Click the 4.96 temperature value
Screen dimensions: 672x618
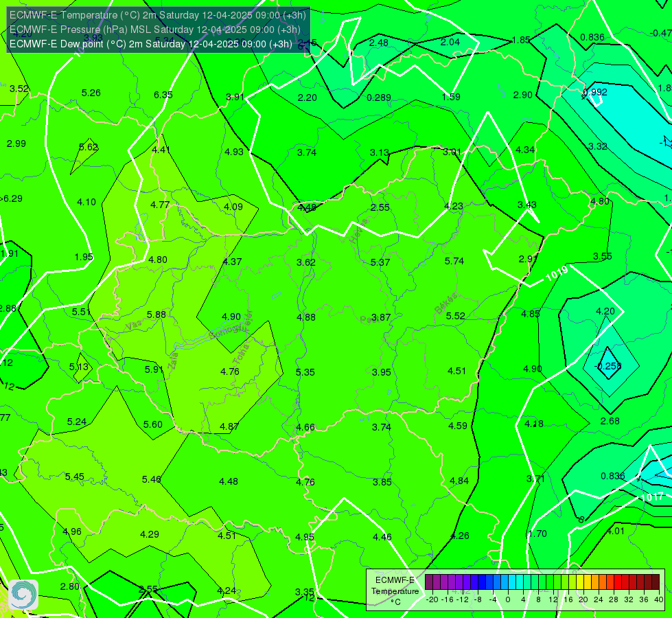click(72, 531)
